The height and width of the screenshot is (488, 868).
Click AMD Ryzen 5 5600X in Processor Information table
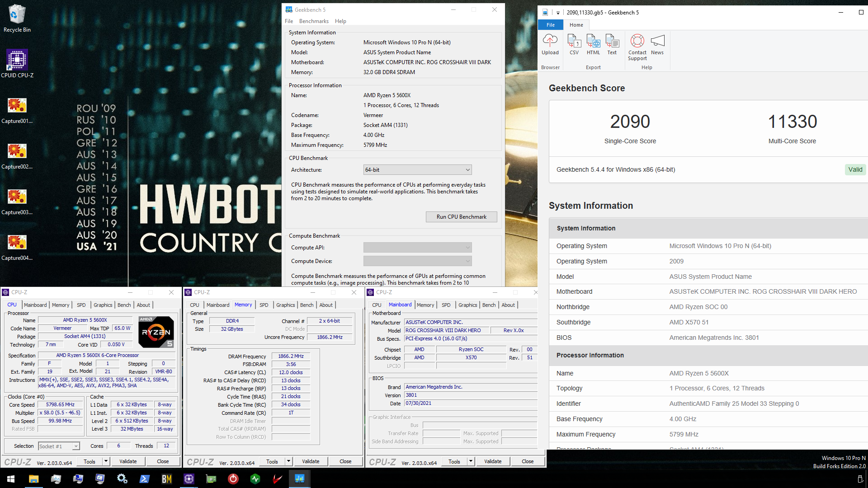coord(699,374)
